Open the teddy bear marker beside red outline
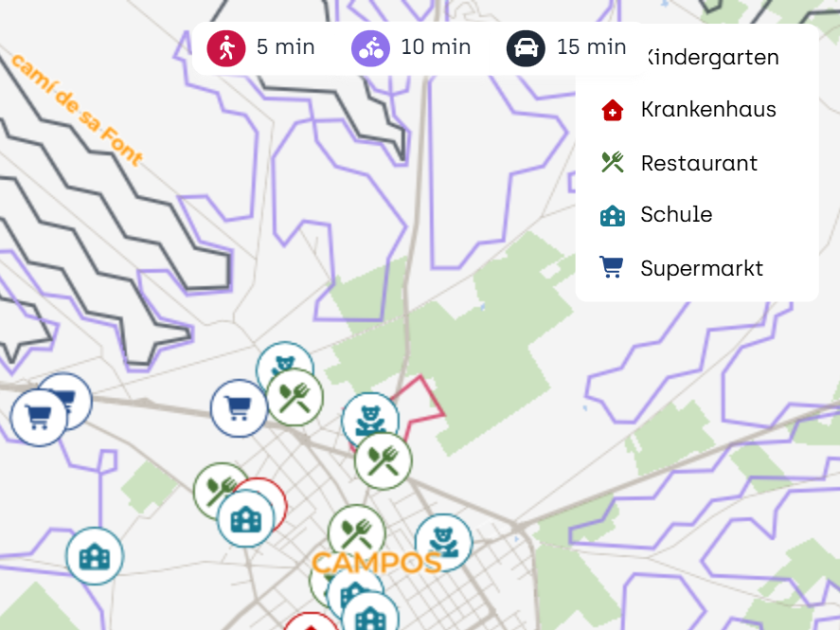The height and width of the screenshot is (630, 840). (370, 421)
